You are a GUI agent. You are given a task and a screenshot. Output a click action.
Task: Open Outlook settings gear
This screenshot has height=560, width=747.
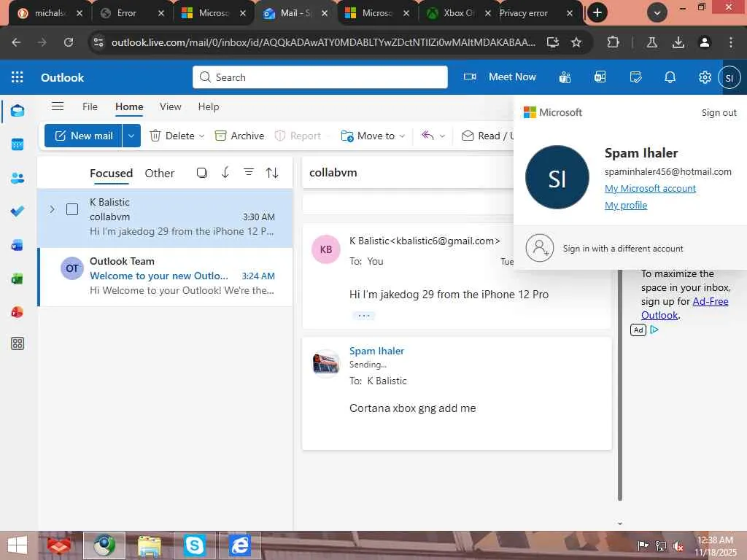[705, 77]
